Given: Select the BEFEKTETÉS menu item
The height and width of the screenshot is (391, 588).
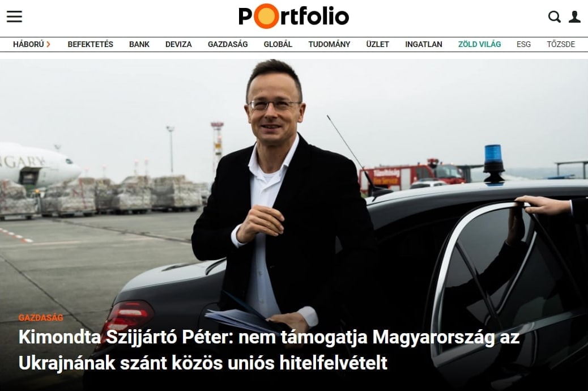Looking at the screenshot, I should click(91, 44).
